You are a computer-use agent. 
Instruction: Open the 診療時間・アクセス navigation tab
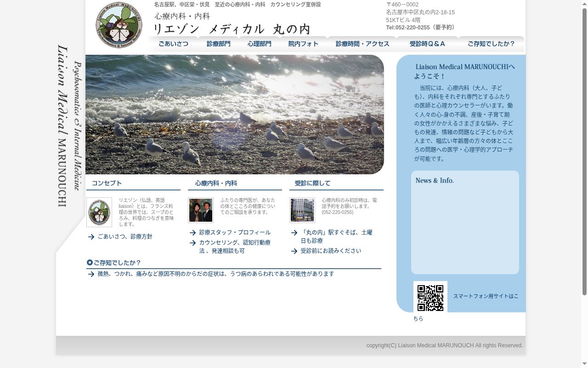[x=362, y=44]
